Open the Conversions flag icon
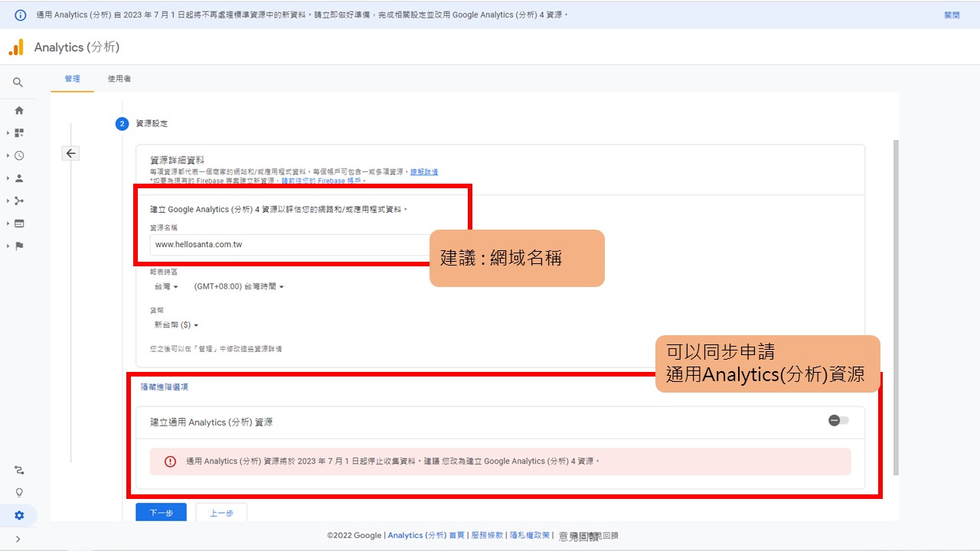 [x=19, y=246]
